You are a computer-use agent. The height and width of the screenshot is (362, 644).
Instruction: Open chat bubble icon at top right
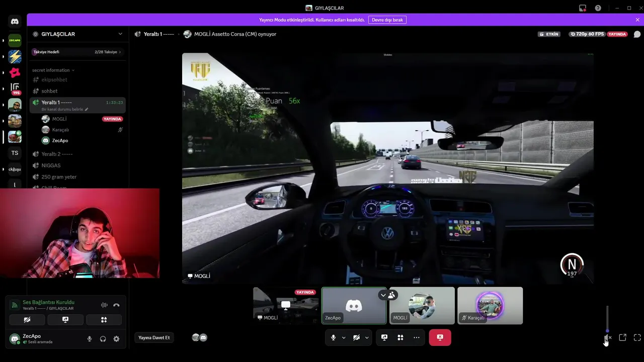tap(637, 34)
